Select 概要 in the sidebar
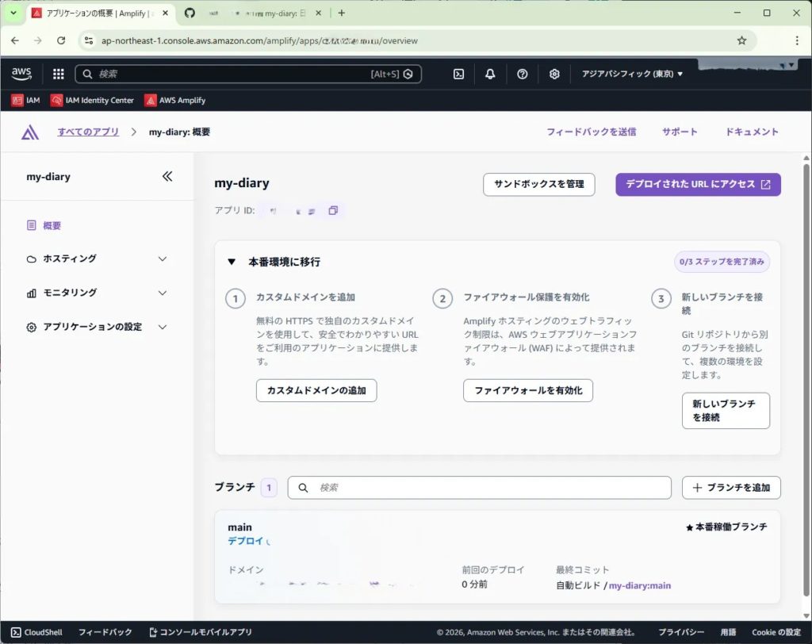This screenshot has height=644, width=812. 52,225
